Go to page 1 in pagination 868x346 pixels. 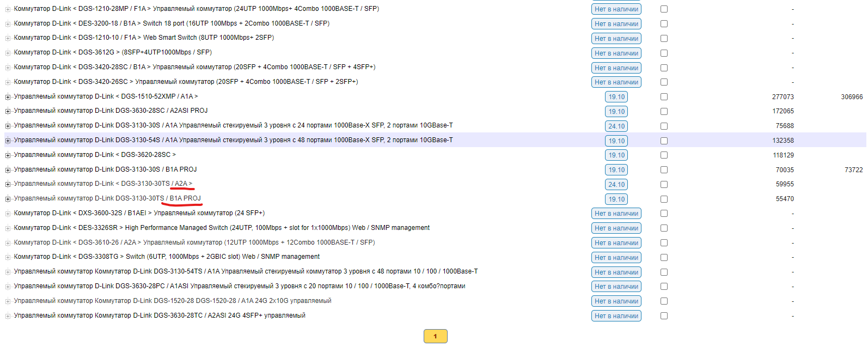436,336
